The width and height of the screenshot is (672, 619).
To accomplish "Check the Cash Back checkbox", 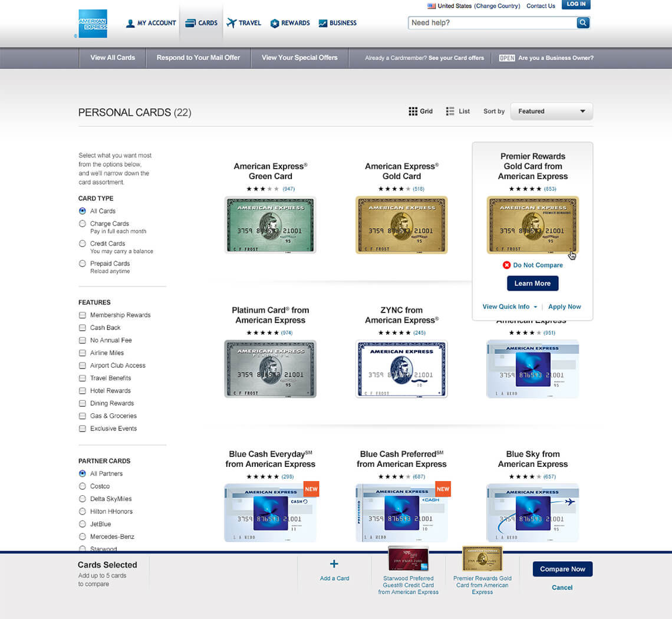I will pyautogui.click(x=83, y=328).
